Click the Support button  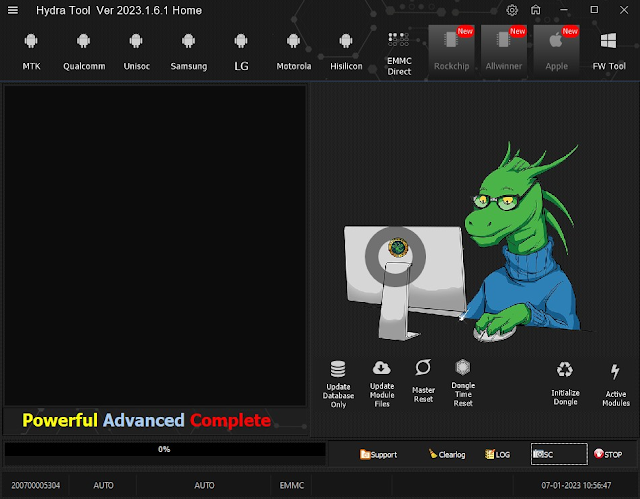tap(378, 454)
